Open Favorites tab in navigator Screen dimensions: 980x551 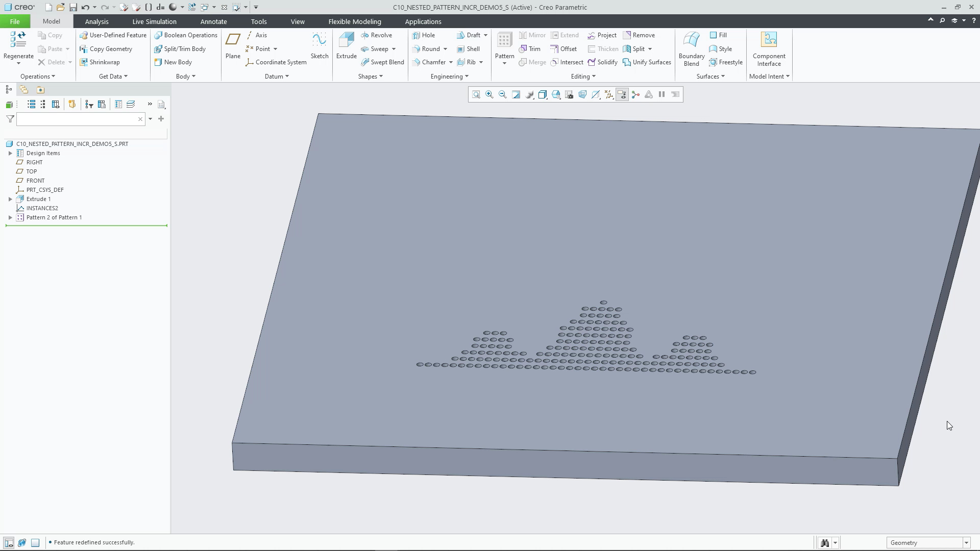40,90
